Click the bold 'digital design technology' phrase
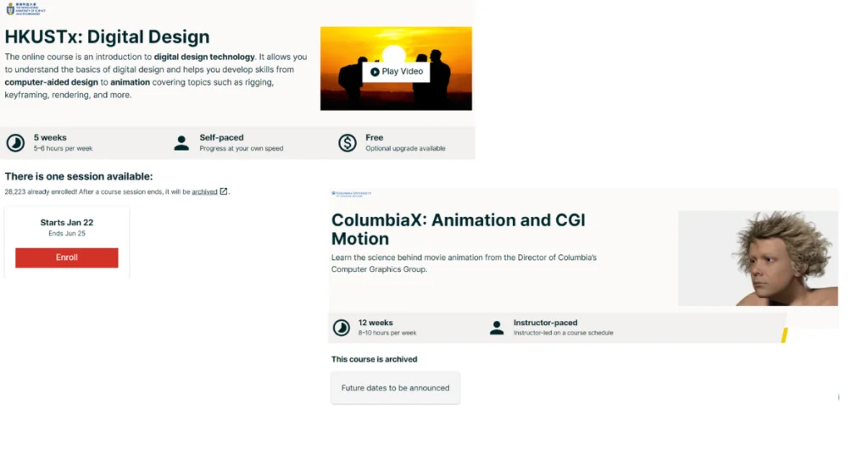 click(x=204, y=57)
